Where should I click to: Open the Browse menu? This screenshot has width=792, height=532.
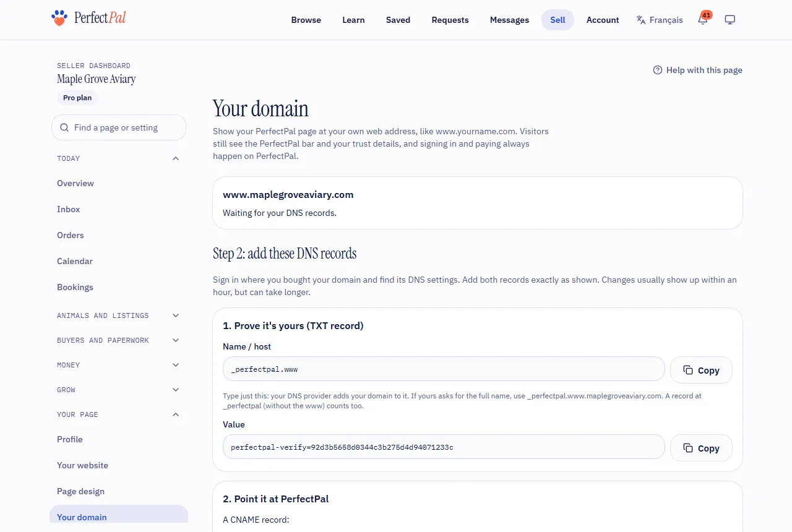(x=306, y=20)
